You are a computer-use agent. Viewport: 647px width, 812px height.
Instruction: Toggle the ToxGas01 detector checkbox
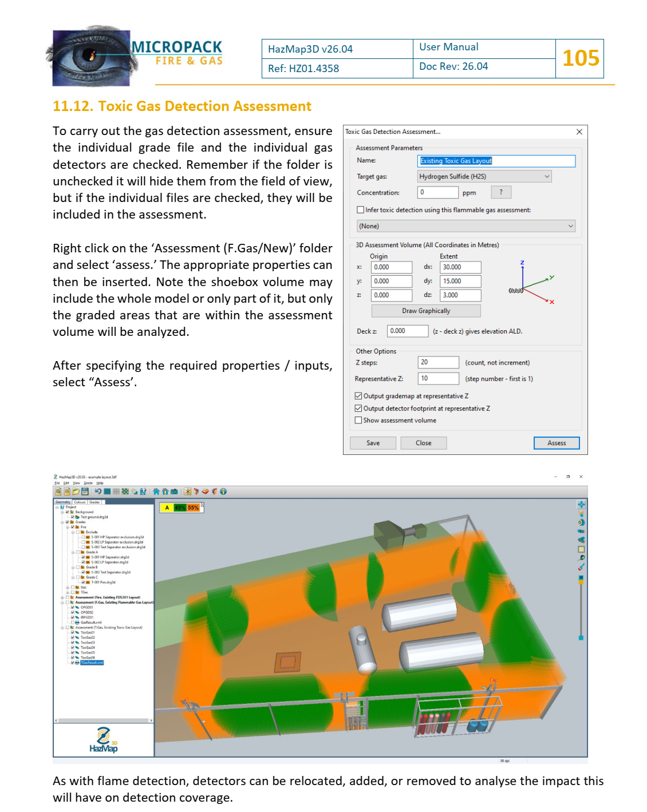coord(73,632)
